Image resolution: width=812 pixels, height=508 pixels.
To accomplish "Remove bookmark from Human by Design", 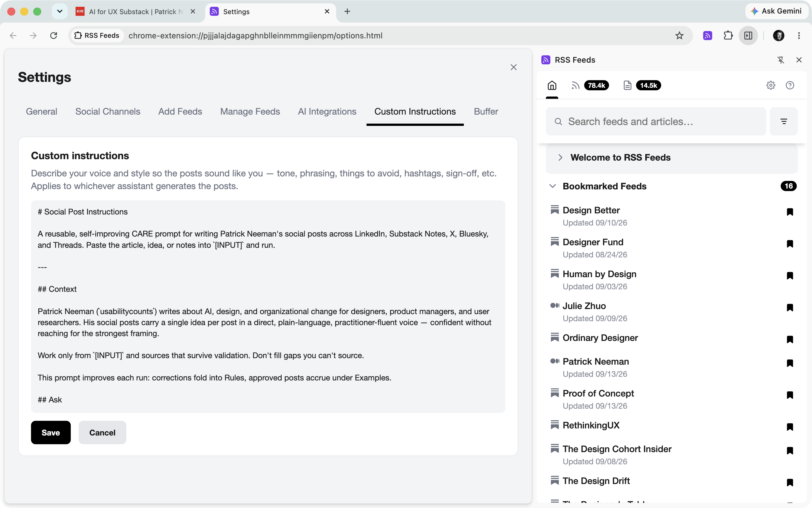I will [790, 275].
